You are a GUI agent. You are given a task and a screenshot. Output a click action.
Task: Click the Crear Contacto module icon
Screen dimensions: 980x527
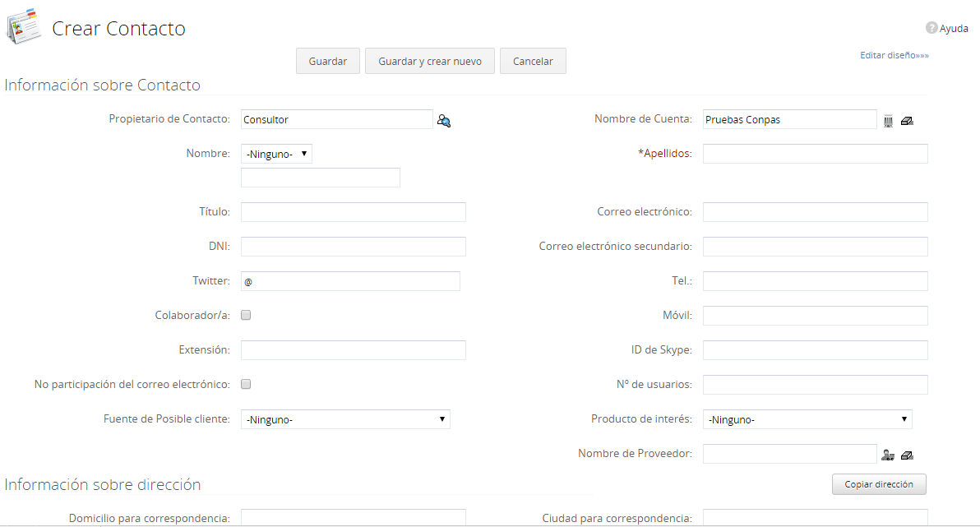(x=24, y=25)
